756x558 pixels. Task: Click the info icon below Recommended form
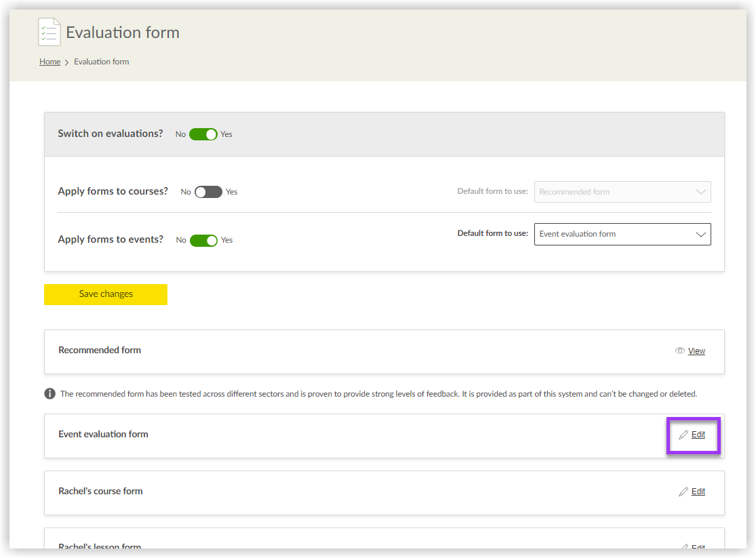(x=50, y=394)
